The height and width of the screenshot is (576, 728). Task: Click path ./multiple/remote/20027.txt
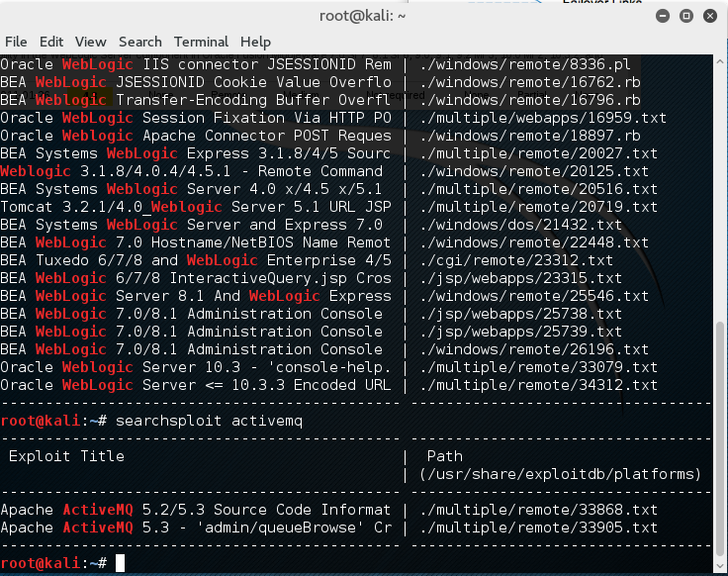(x=538, y=153)
